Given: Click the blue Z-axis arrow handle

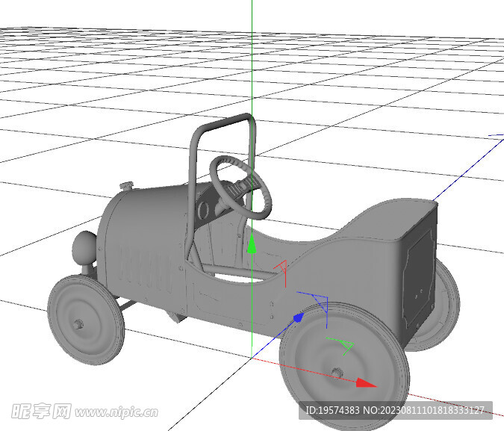Looking at the screenshot, I should tap(299, 317).
